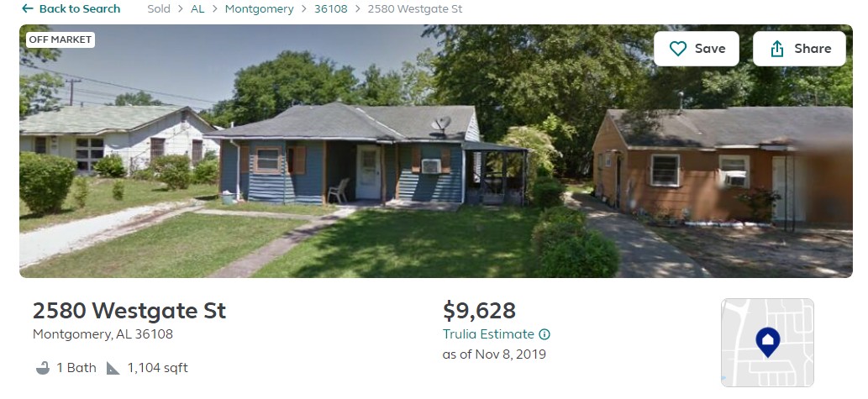This screenshot has width=868, height=399.
Task: Click the home pin on map thumbnail
Action: point(768,342)
